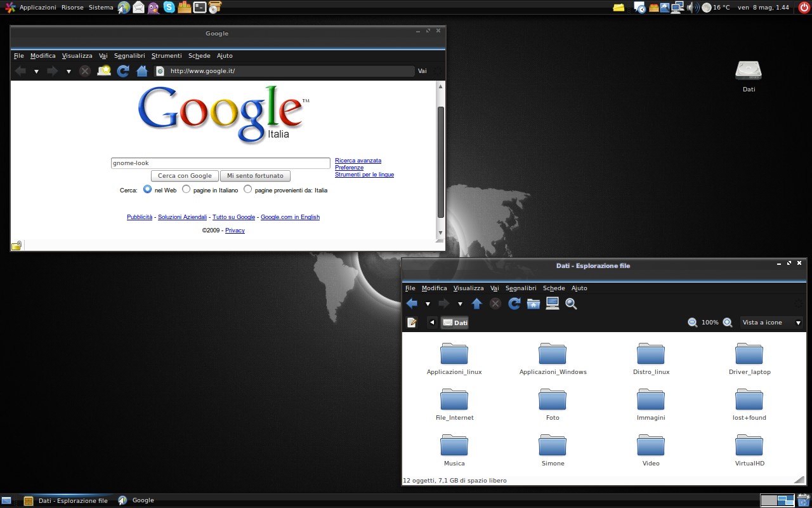Image resolution: width=812 pixels, height=508 pixels.
Task: Open forward history dropdown in file manager
Action: [x=460, y=304]
